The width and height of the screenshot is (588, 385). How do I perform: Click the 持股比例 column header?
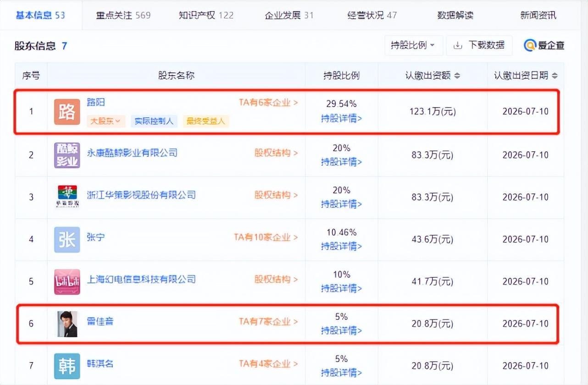tap(341, 76)
